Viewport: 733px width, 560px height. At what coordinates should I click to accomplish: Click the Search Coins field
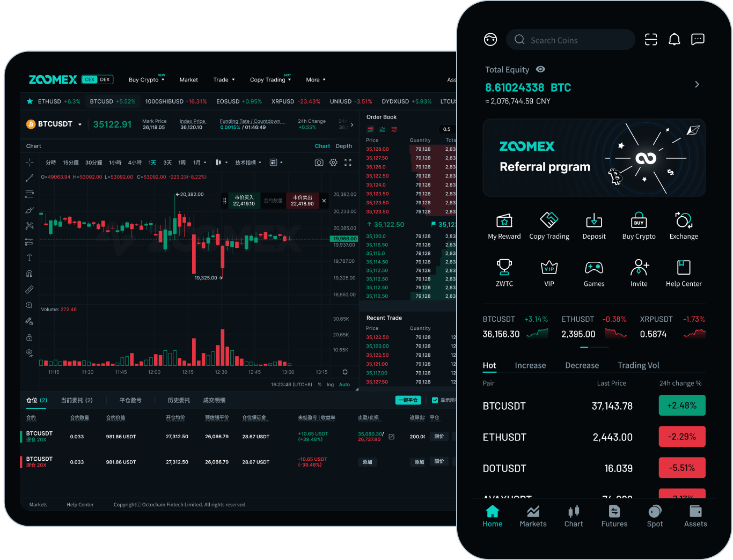coord(570,40)
